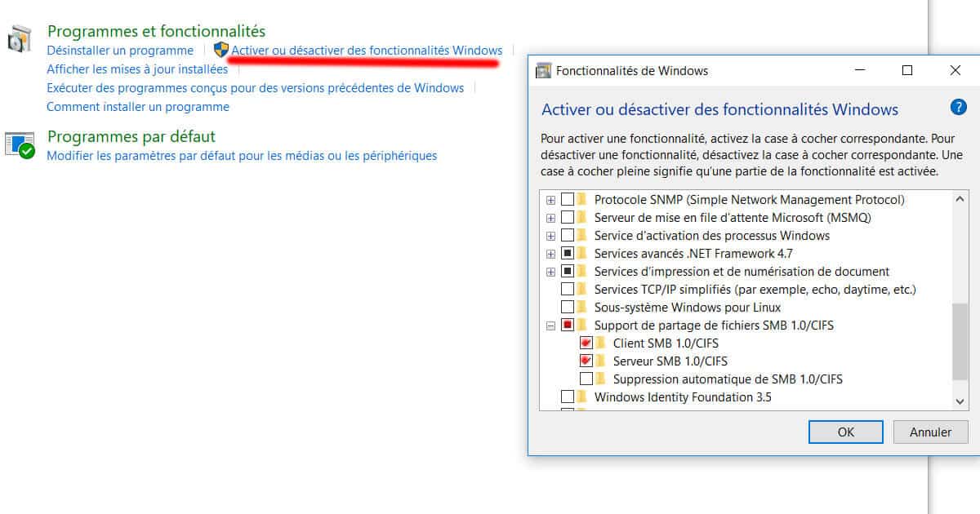This screenshot has width=980, height=514.
Task: Minimize the Fonctionnalités de Windows dialog
Action: (x=858, y=71)
